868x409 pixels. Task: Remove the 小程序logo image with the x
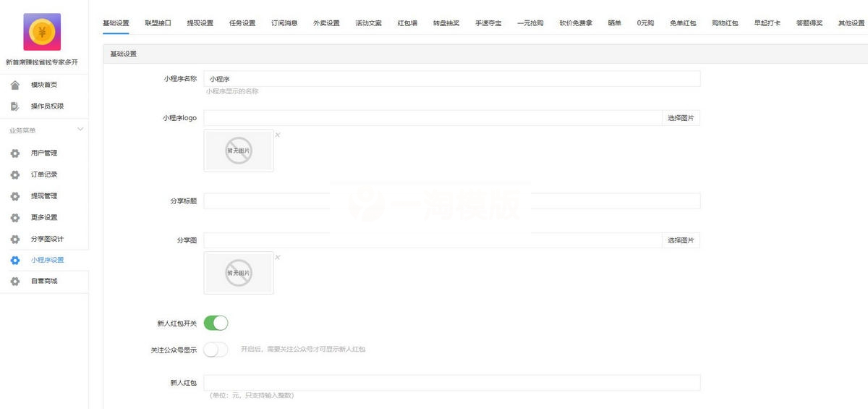pos(278,135)
